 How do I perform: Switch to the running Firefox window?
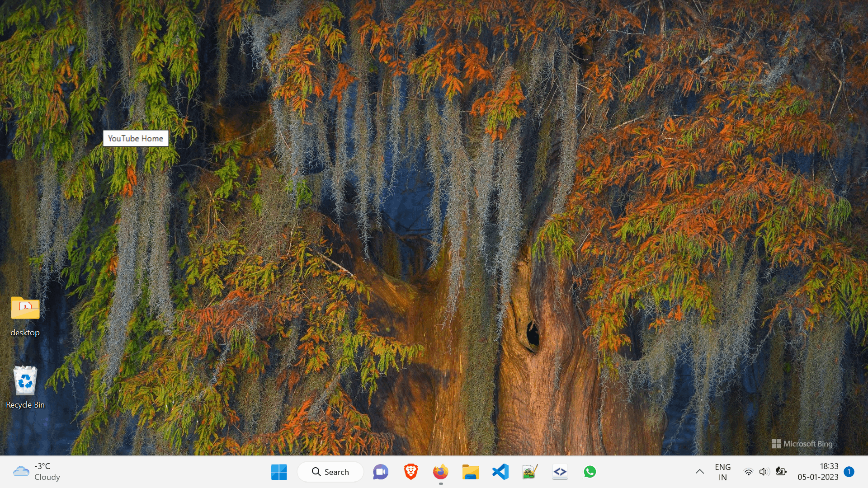(x=440, y=472)
